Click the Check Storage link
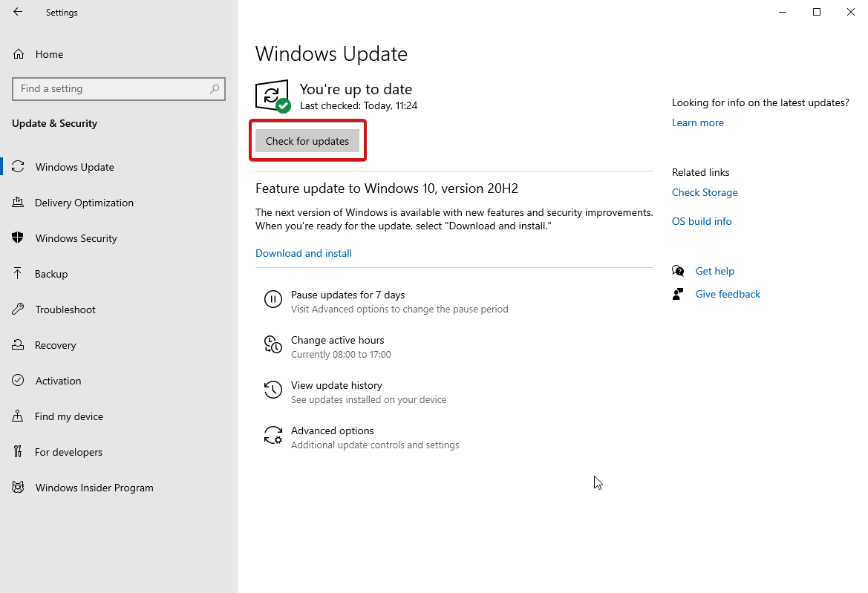The width and height of the screenshot is (868, 593). click(x=704, y=192)
